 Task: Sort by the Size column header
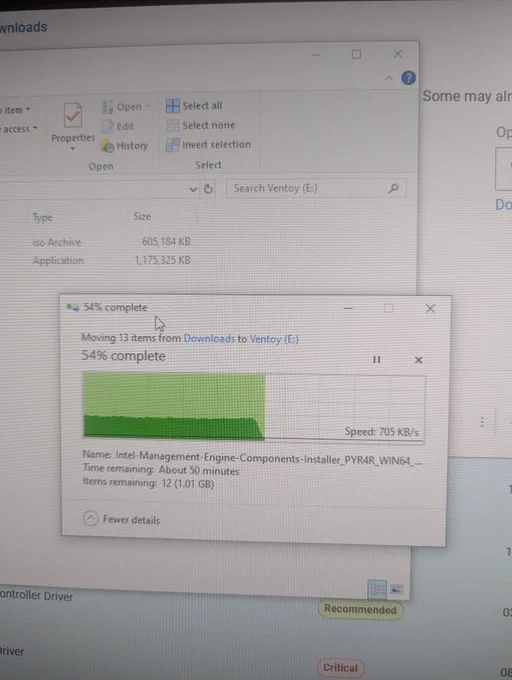142,216
